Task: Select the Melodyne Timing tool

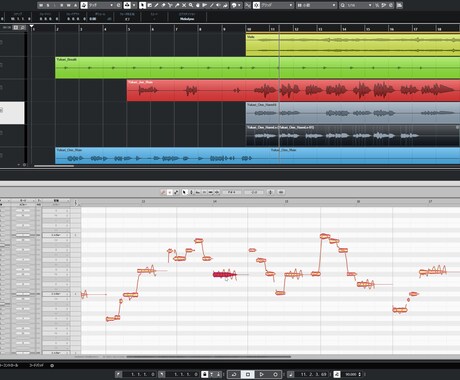Action: [x=211, y=192]
